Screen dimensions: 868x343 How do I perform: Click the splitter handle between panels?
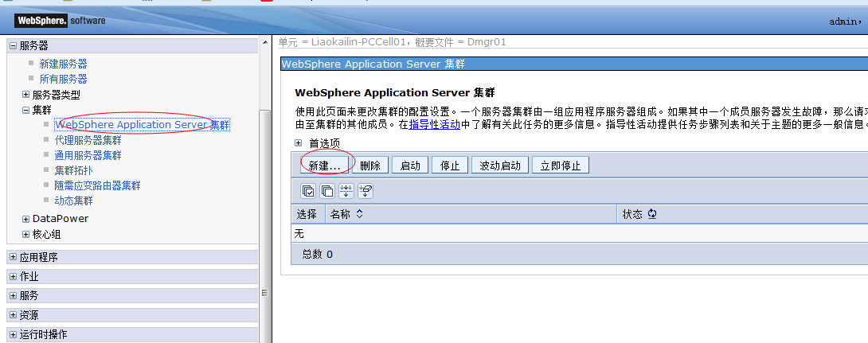coord(264,293)
